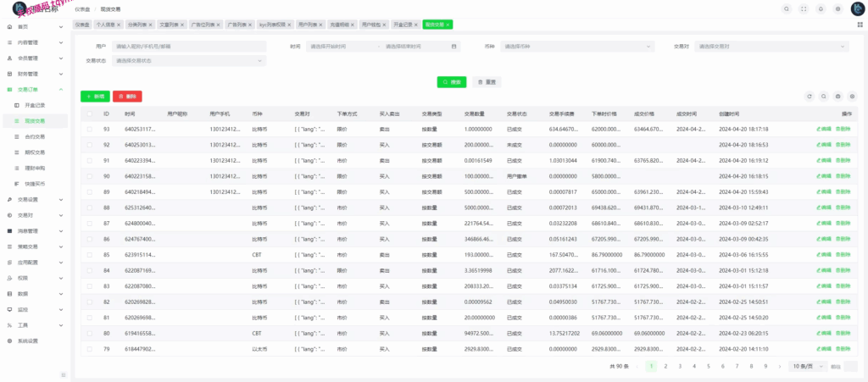The height and width of the screenshot is (382, 868).
Task: Open the 币种 currency dropdown
Action: [577, 47]
